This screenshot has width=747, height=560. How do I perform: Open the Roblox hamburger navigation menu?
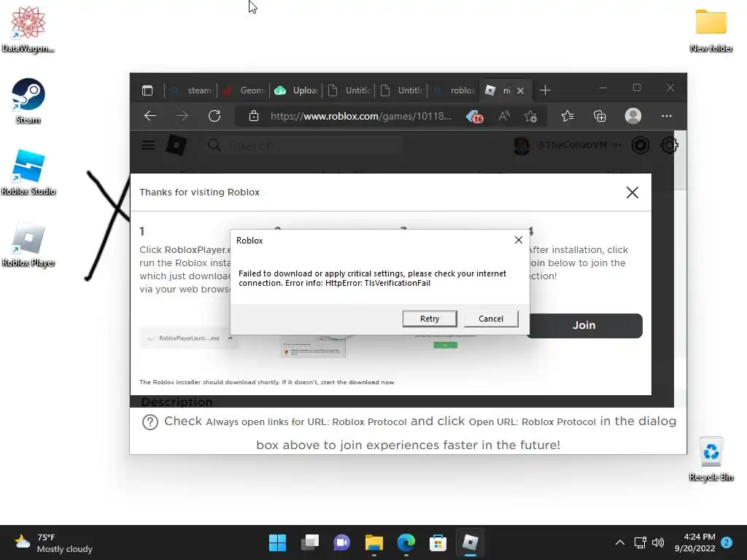(148, 145)
